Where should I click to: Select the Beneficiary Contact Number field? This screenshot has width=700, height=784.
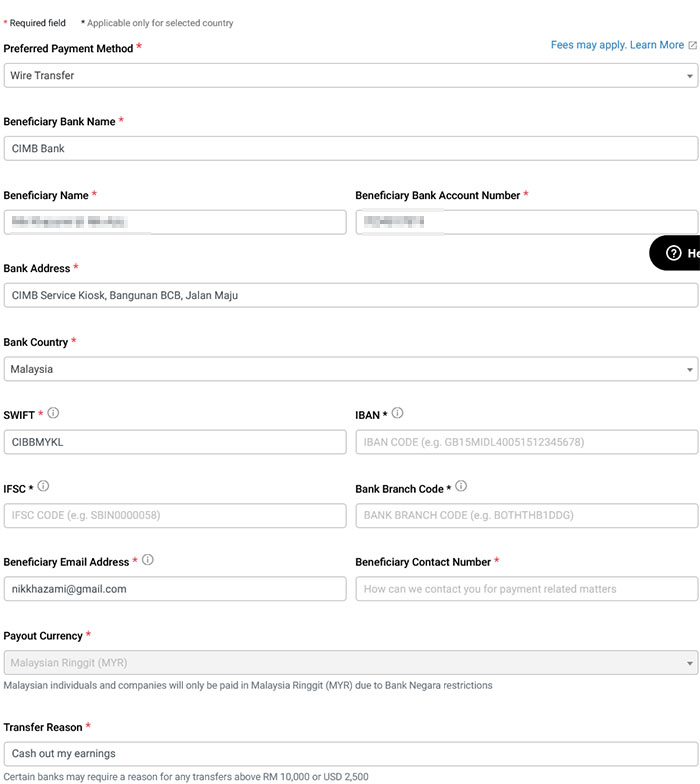(526, 589)
